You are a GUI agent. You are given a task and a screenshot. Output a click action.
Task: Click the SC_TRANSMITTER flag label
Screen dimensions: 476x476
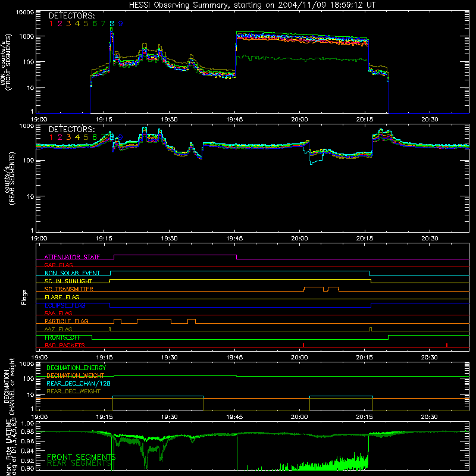[68, 289]
